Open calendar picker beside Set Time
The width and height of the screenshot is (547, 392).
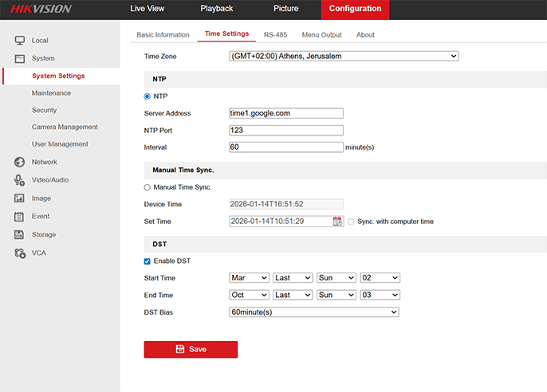[x=337, y=221]
